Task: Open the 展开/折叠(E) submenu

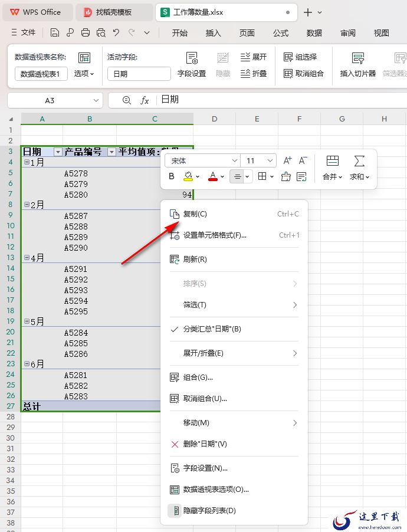Action: tap(234, 353)
